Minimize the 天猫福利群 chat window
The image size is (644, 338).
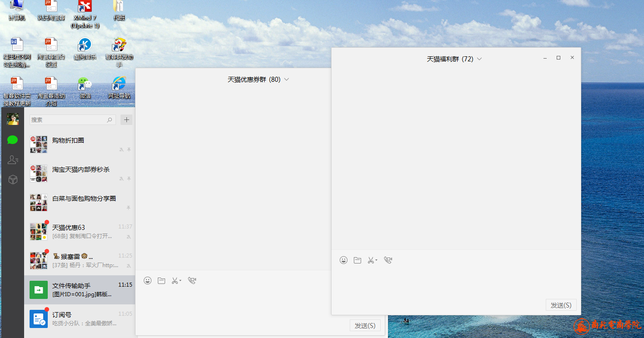545,58
